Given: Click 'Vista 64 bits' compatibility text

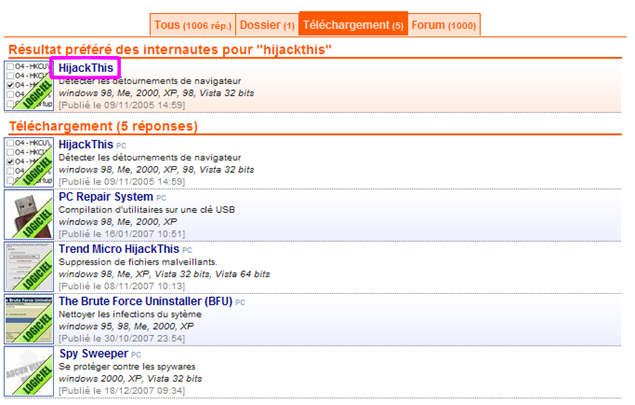Looking at the screenshot, I should pyautogui.click(x=242, y=274).
